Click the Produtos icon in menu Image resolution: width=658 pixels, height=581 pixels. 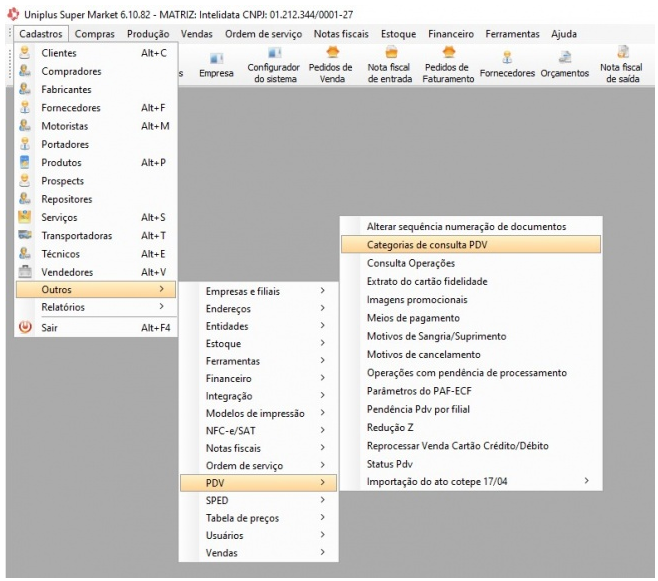pyautogui.click(x=25, y=162)
